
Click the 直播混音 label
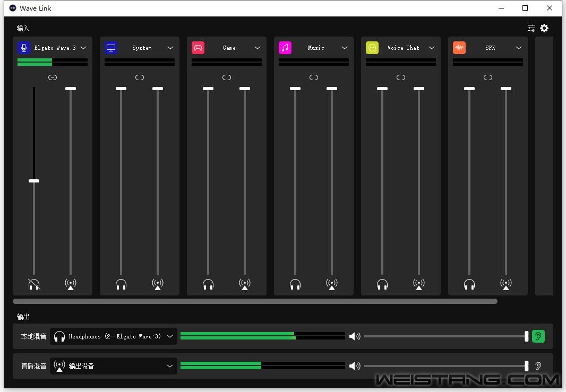coord(33,366)
